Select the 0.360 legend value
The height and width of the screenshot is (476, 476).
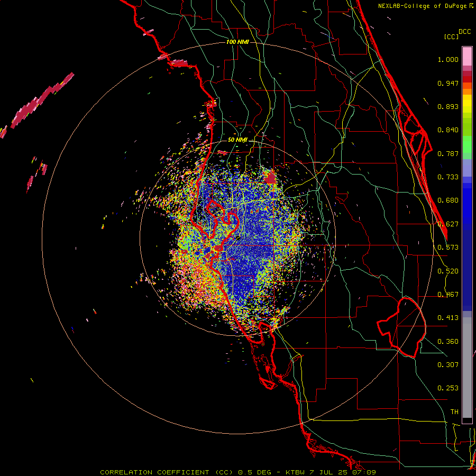point(448,342)
